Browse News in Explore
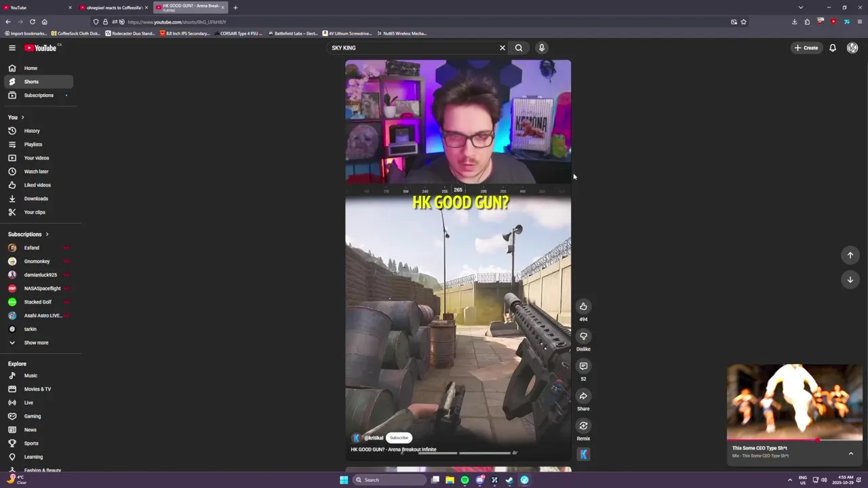Image resolution: width=868 pixels, height=488 pixels. coord(38,430)
